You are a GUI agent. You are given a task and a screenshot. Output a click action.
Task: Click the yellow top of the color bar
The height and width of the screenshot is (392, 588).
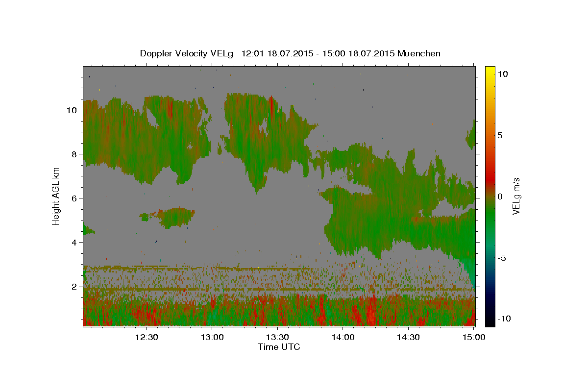coord(490,70)
